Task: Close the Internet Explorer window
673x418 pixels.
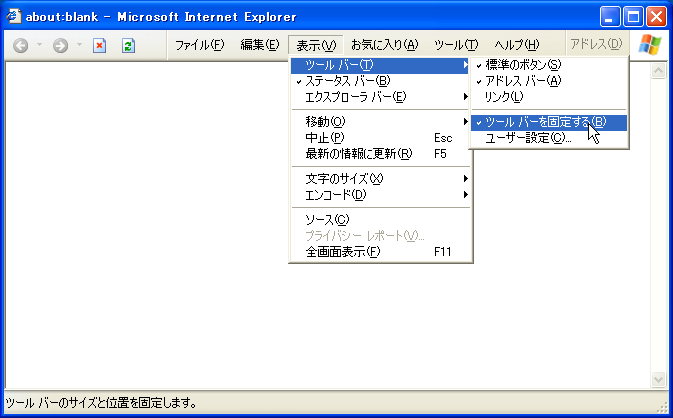Action: point(656,17)
